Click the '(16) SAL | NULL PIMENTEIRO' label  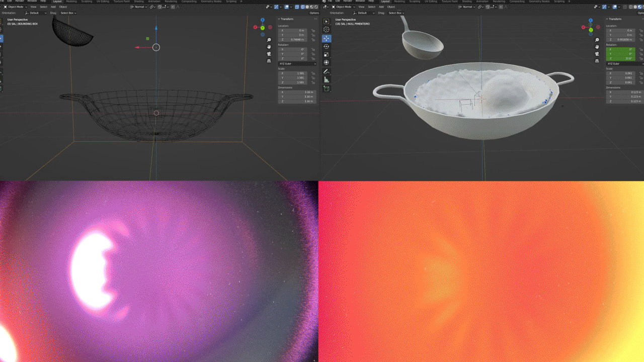(x=352, y=24)
